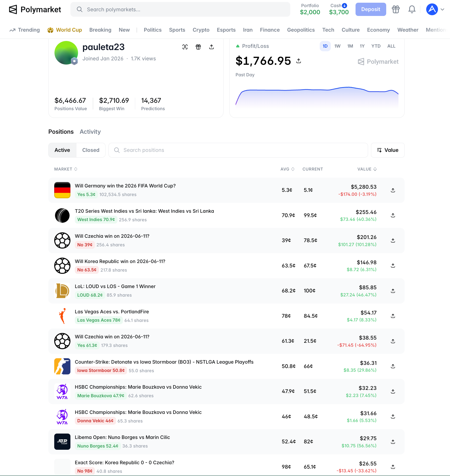Viewport: 450px width, 476px height.
Task: Select the 1Y profit/loss range
Action: [x=362, y=46]
